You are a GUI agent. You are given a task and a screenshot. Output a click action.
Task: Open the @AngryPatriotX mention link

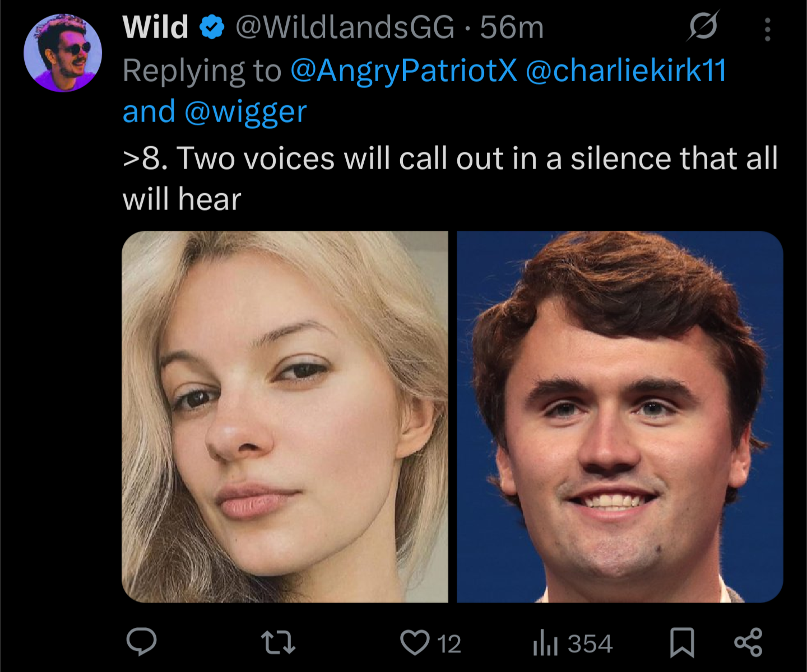[x=403, y=71]
